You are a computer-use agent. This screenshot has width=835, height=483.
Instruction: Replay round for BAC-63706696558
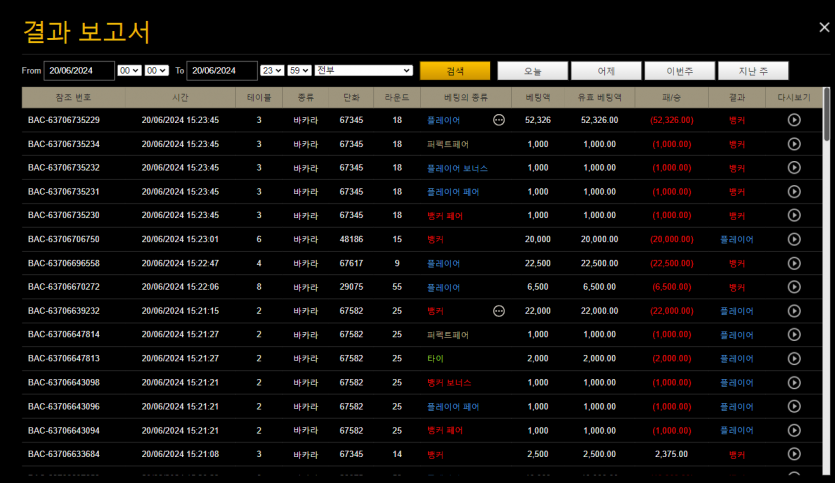[794, 263]
